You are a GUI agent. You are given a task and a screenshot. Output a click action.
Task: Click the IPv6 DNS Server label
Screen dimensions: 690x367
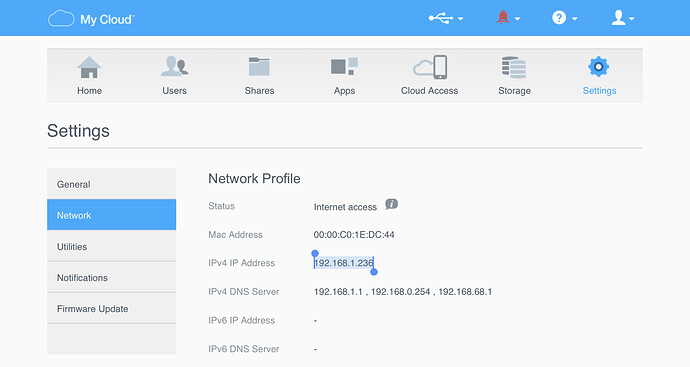[x=243, y=349]
